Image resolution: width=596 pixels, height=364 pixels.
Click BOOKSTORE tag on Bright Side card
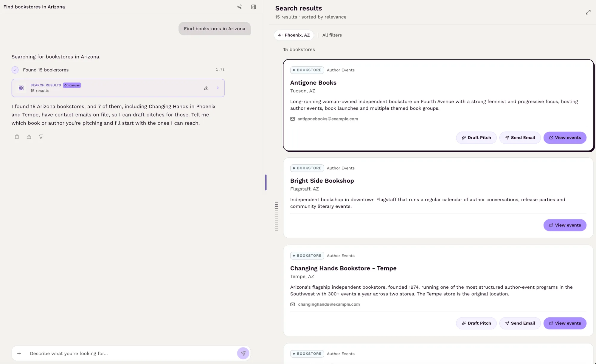point(307,168)
